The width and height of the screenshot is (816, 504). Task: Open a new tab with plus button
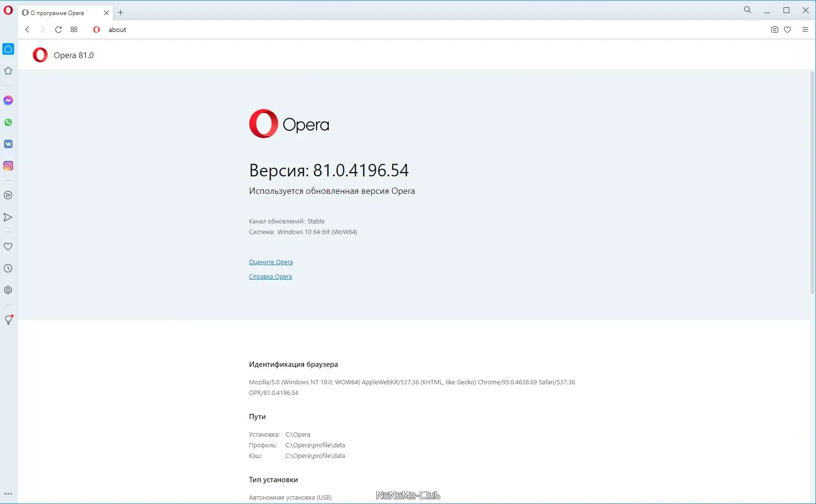point(121,13)
